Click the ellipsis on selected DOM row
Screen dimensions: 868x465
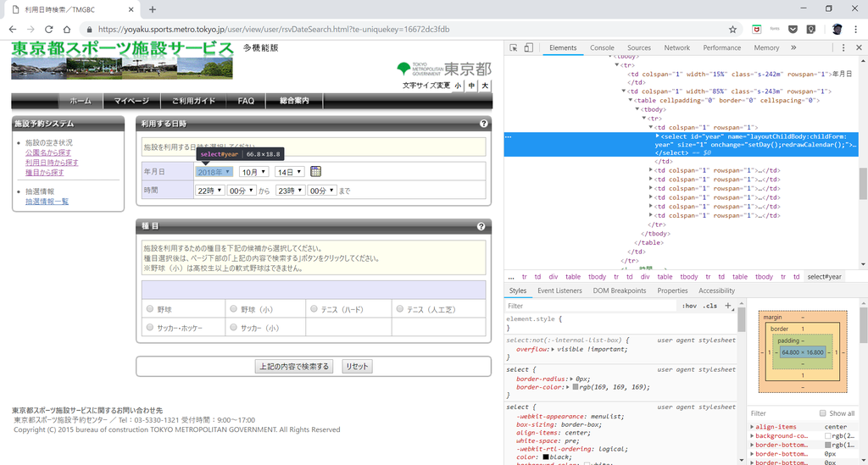point(509,136)
